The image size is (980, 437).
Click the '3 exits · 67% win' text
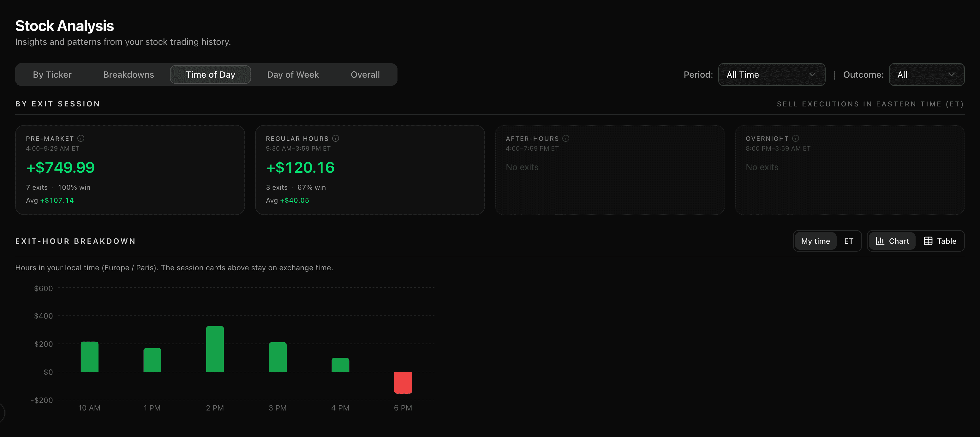[296, 188]
